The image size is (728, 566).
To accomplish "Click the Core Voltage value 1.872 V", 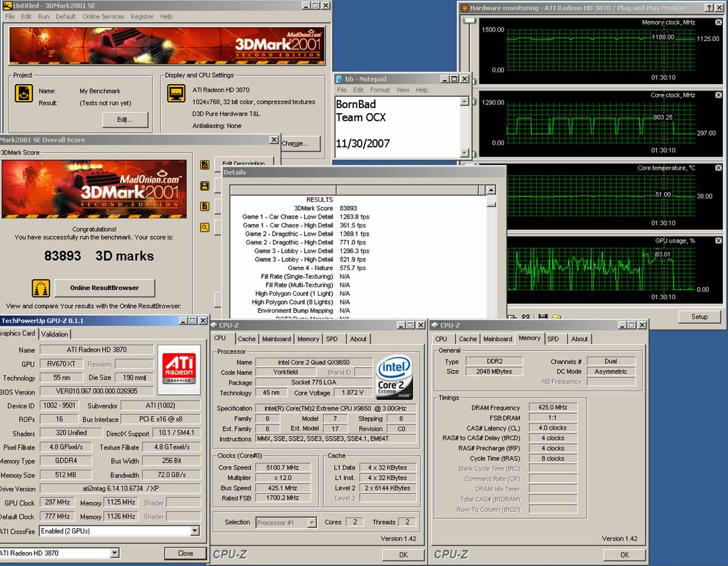I will pyautogui.click(x=353, y=393).
